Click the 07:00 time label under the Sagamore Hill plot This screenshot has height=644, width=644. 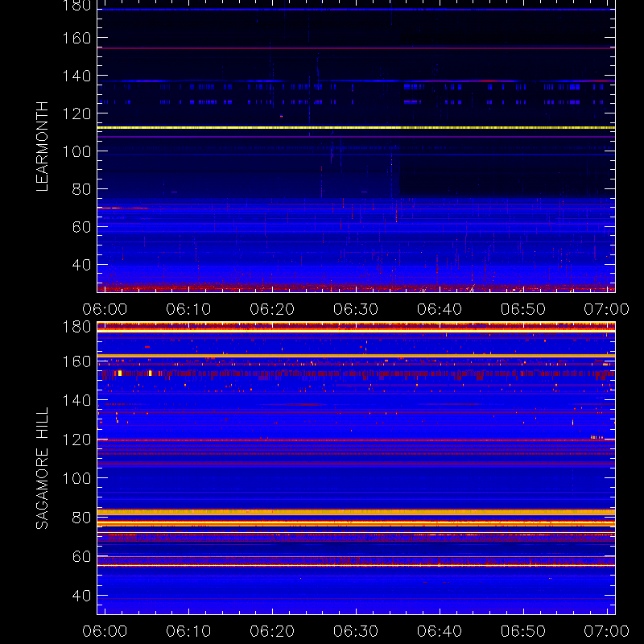607,631
